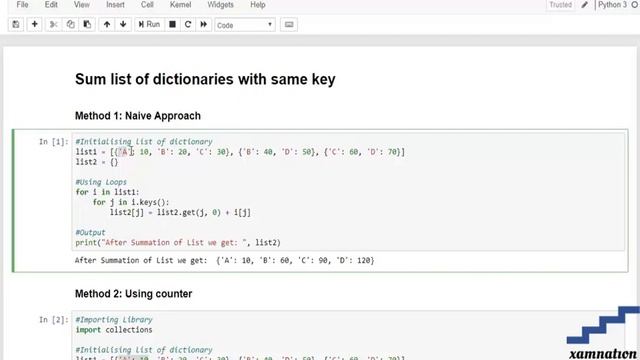Click the 'import collections' line
This screenshot has width=640, height=360.
pos(113,330)
